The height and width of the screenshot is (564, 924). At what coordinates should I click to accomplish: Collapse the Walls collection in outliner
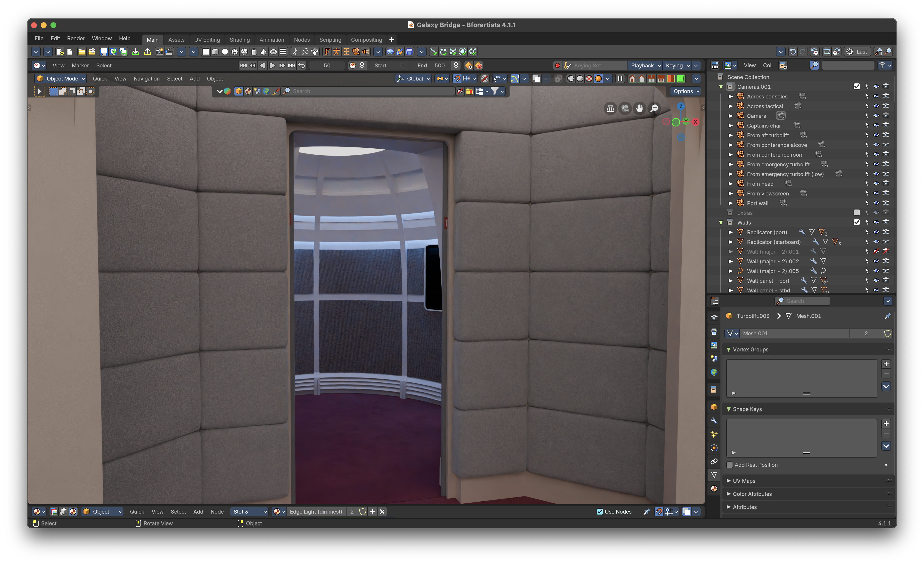pyautogui.click(x=721, y=222)
